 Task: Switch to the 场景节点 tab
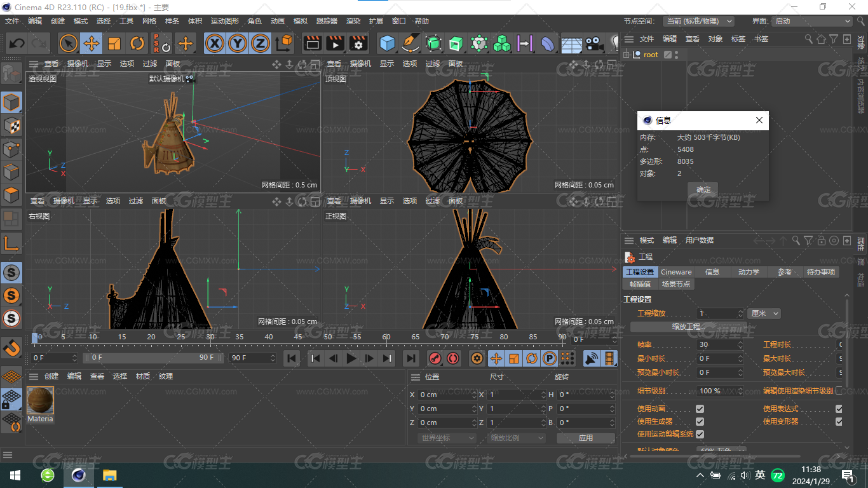[x=676, y=284]
